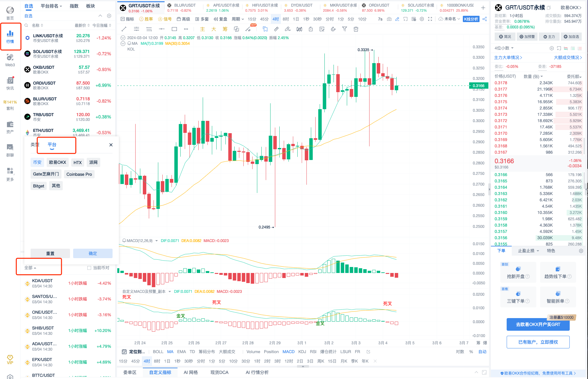
Task: Click the K线分析 button
Action: (471, 19)
